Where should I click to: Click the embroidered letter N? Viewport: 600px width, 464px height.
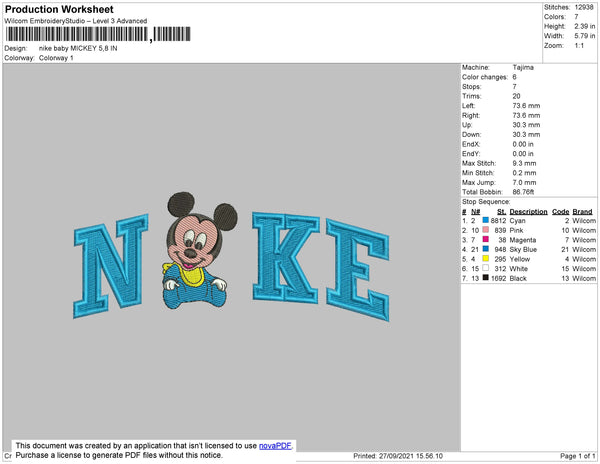[x=111, y=266]
